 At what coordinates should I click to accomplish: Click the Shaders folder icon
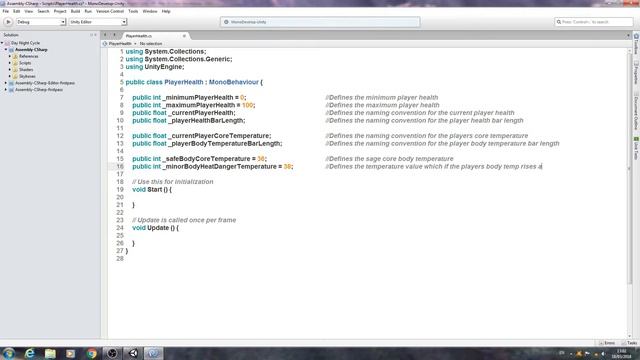[x=15, y=69]
